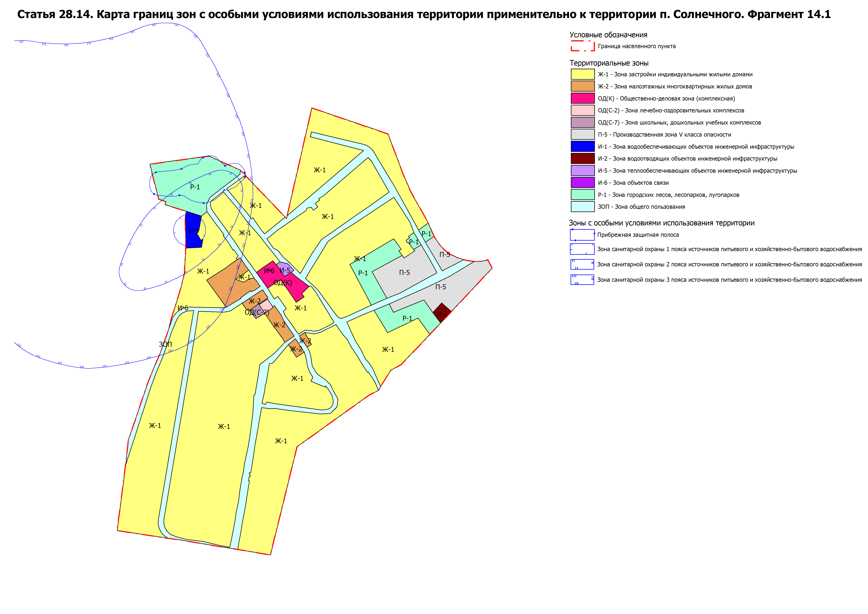
Task: Click the gray П-5 legend swatch
Action: (x=583, y=134)
